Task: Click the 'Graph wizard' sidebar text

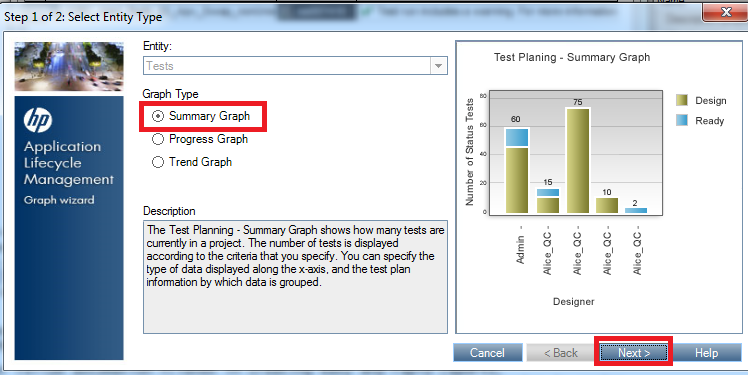Action: pos(59,200)
